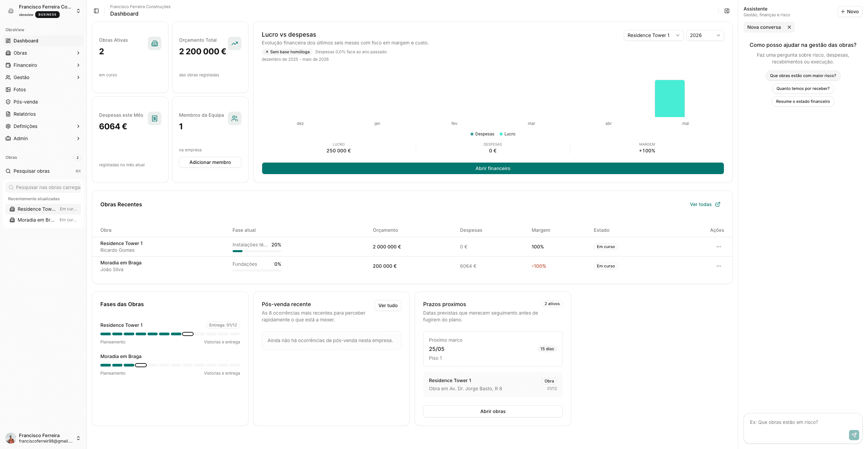Open Pós-venda in the sidebar

click(43, 102)
